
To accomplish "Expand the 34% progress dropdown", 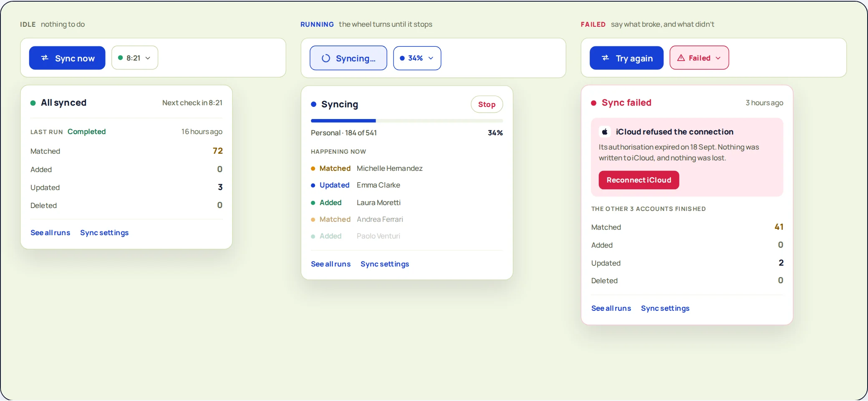I will tap(417, 58).
